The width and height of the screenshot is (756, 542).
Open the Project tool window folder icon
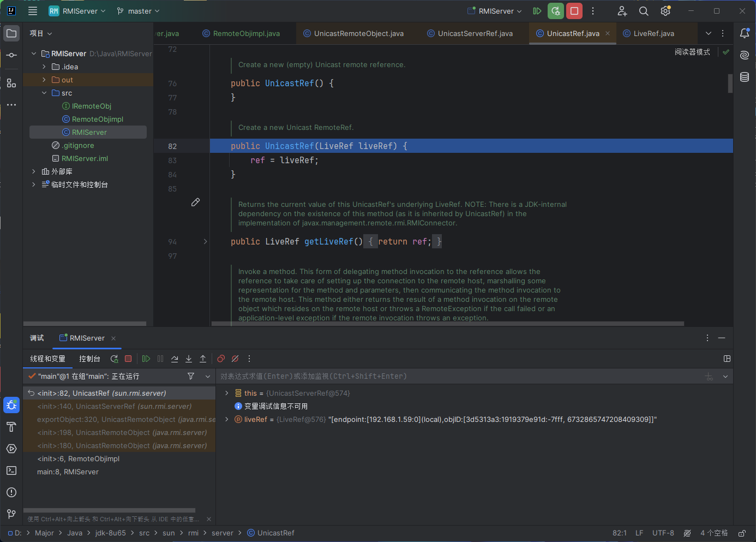(11, 33)
